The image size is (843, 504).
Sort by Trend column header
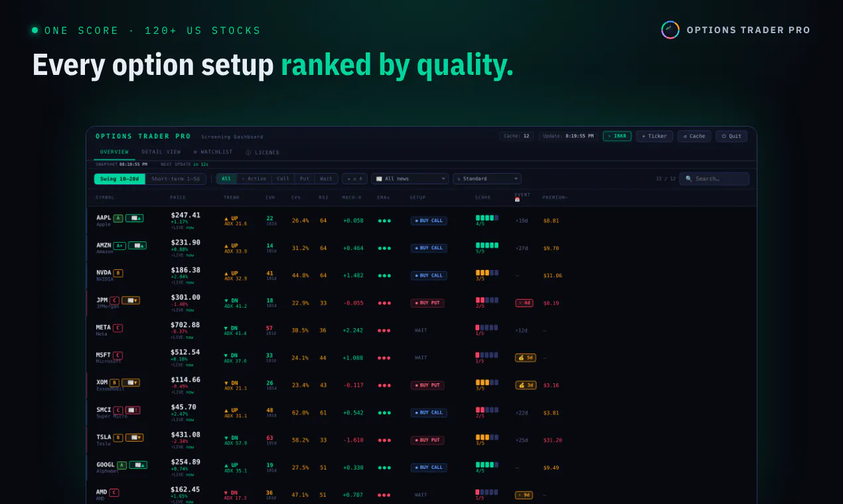232,198
